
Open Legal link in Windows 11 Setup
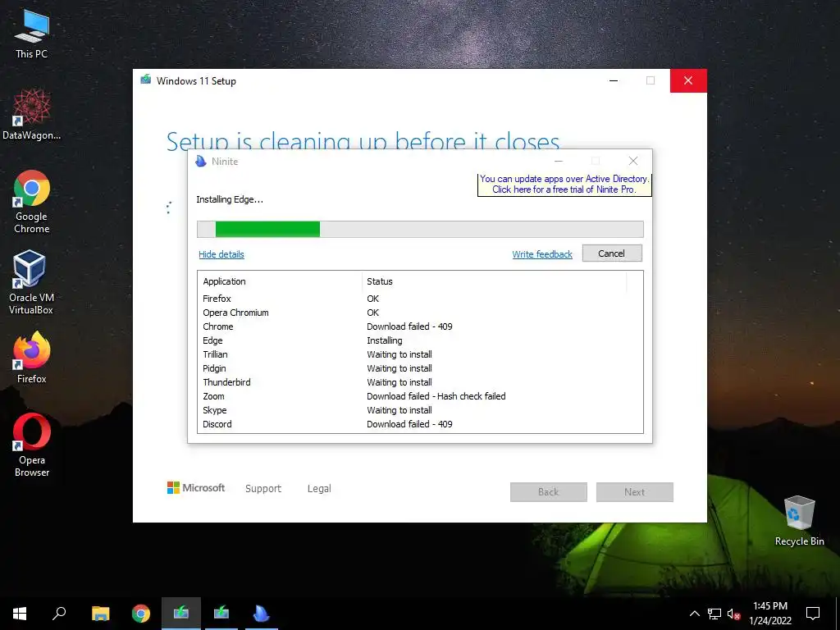pyautogui.click(x=319, y=489)
